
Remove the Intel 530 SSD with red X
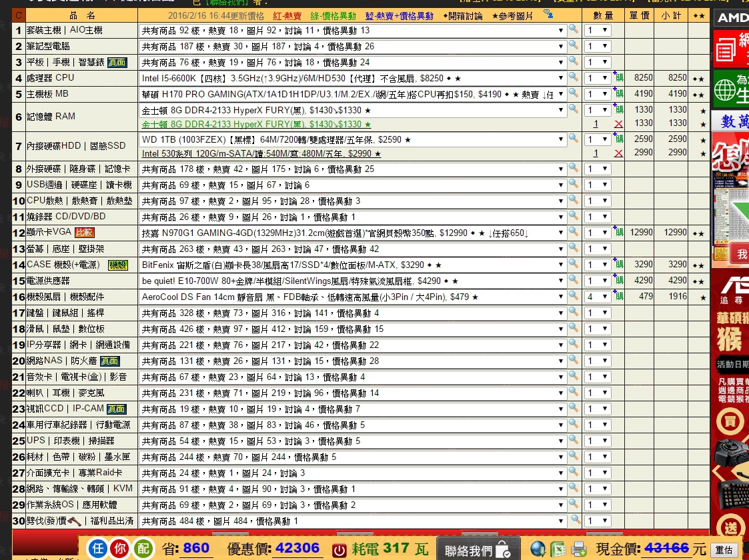coord(618,153)
